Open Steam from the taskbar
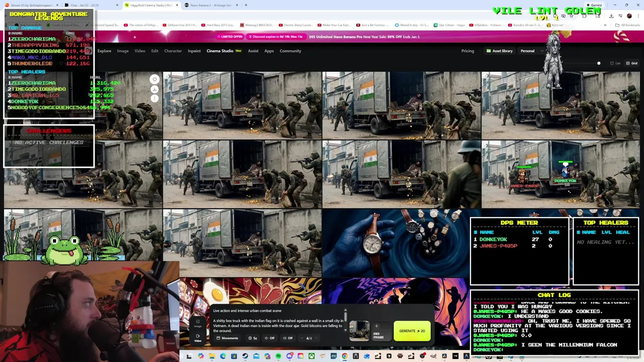This screenshot has height=362, width=644. (245, 356)
